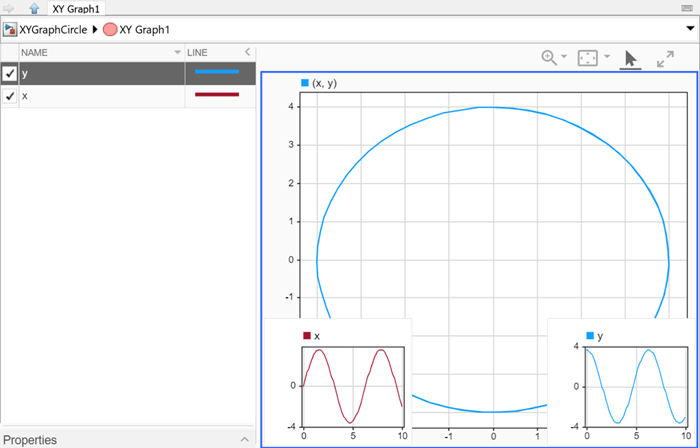The height and width of the screenshot is (448, 700).
Task: Click the keyboard icon at top right
Action: click(687, 8)
